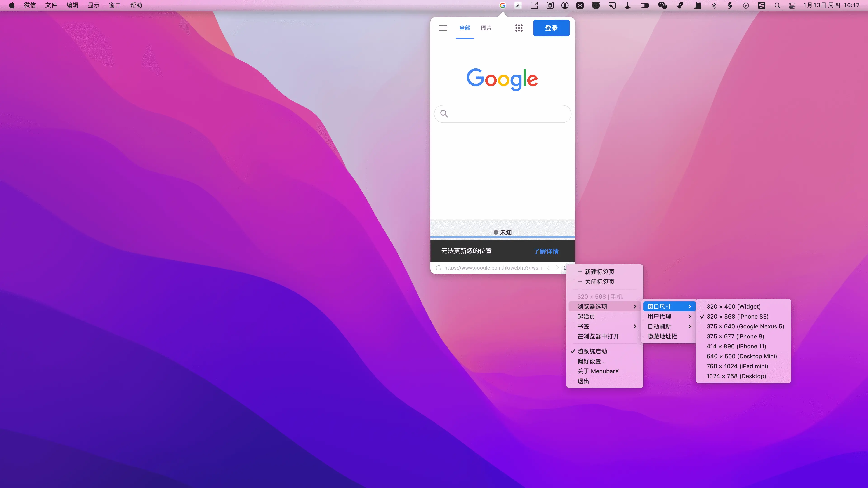Open the Apple menu
This screenshot has width=868, height=488.
click(x=12, y=5)
